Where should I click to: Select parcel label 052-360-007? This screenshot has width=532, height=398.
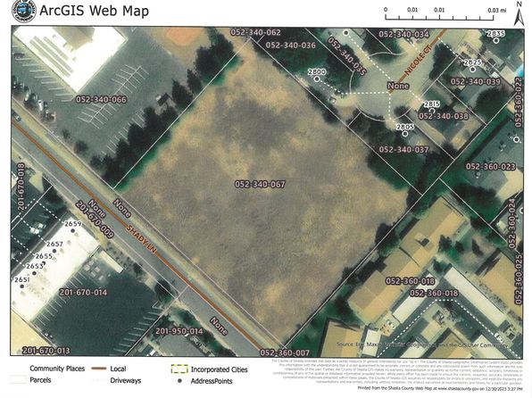[x=285, y=352]
